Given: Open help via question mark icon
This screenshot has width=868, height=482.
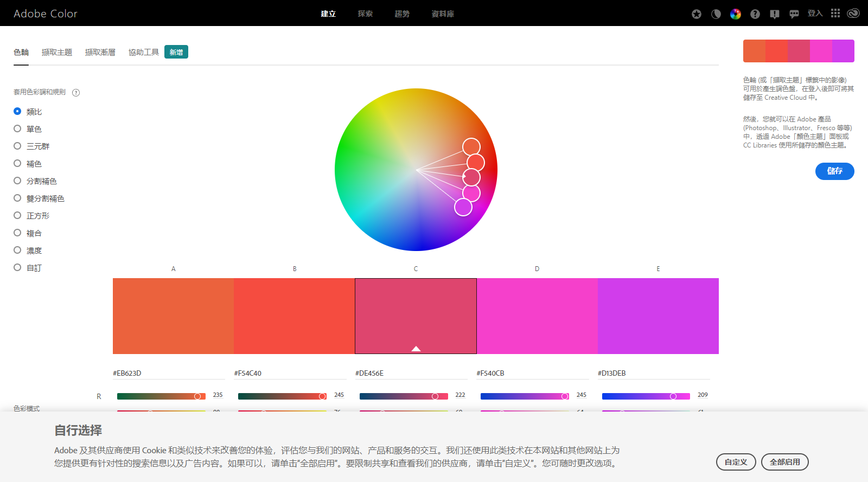Looking at the screenshot, I should [755, 14].
